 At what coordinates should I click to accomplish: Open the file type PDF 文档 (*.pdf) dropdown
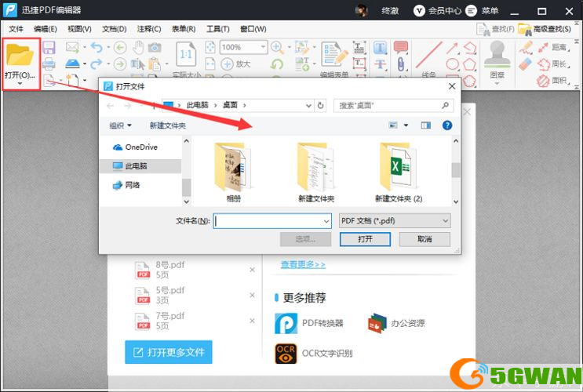coord(395,221)
